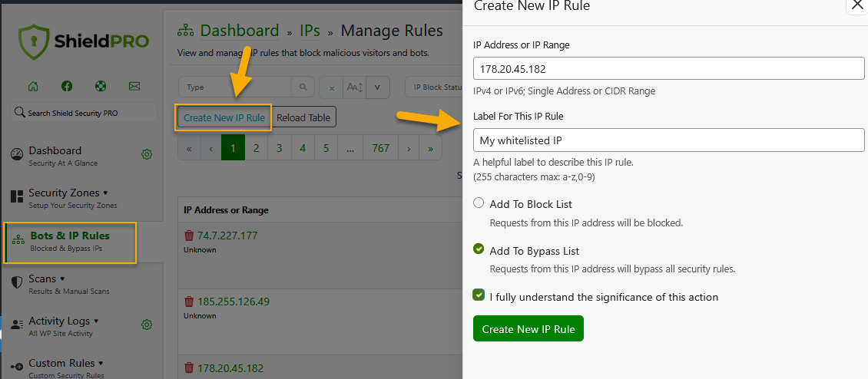Click the Type filter input

click(x=235, y=87)
